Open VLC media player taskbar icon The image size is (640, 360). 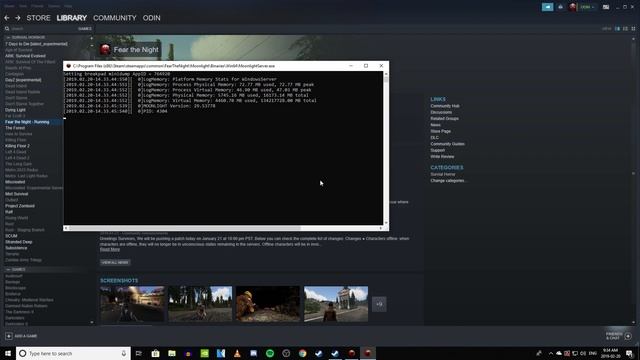click(x=237, y=353)
